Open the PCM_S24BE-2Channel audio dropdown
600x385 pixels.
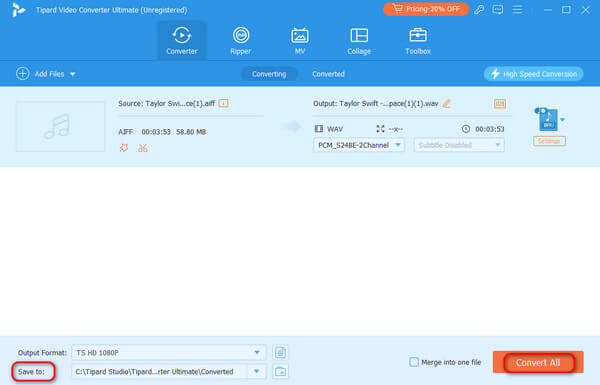tap(359, 145)
